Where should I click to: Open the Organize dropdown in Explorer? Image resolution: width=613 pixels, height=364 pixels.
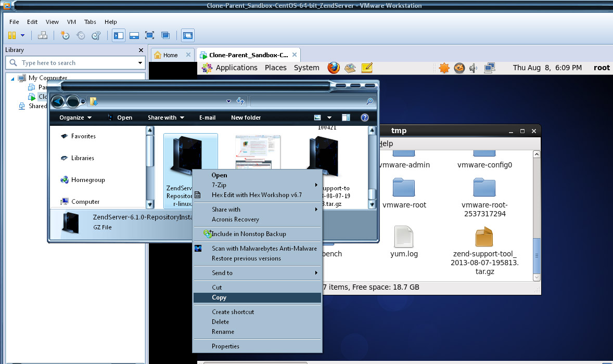(x=75, y=118)
